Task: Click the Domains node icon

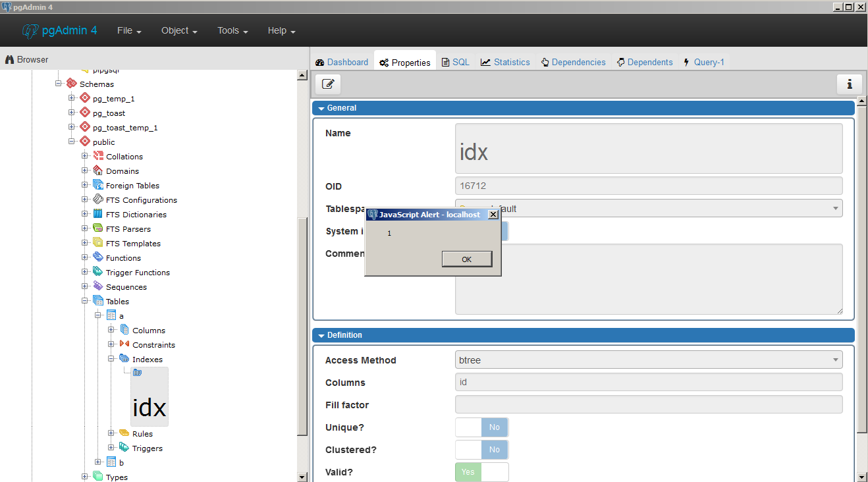Action: tap(98, 171)
